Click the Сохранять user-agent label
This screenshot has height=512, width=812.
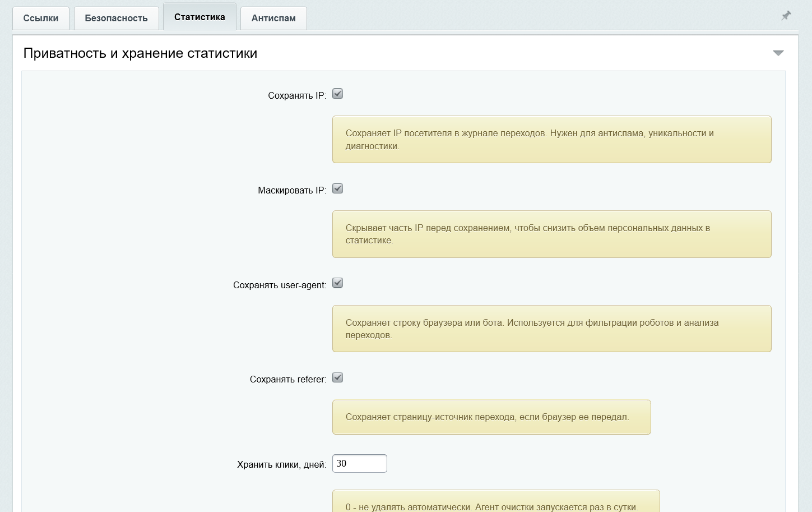[280, 285]
